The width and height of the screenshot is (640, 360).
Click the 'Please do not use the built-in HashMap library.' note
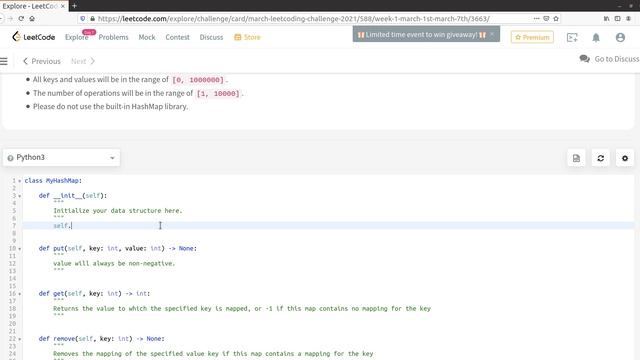tap(111, 107)
